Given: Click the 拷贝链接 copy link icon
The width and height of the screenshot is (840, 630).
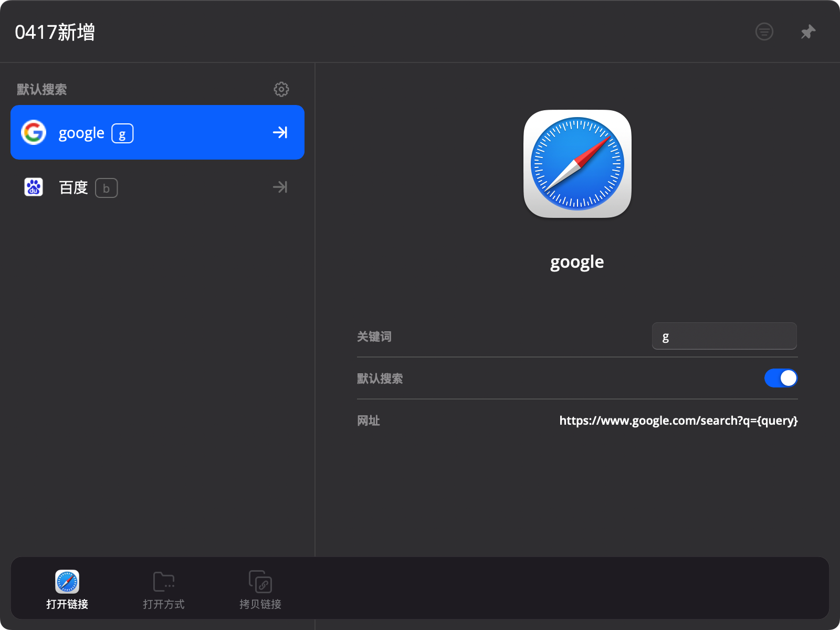Looking at the screenshot, I should coord(260,582).
